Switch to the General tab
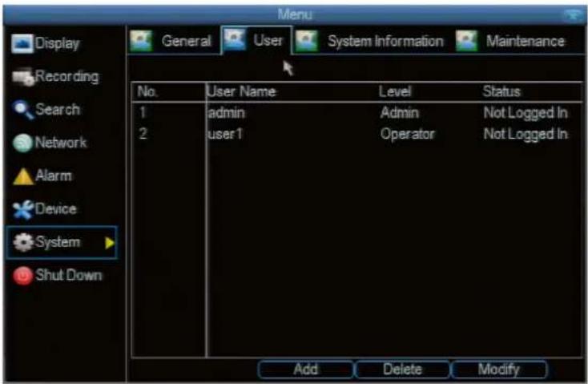 click(174, 41)
